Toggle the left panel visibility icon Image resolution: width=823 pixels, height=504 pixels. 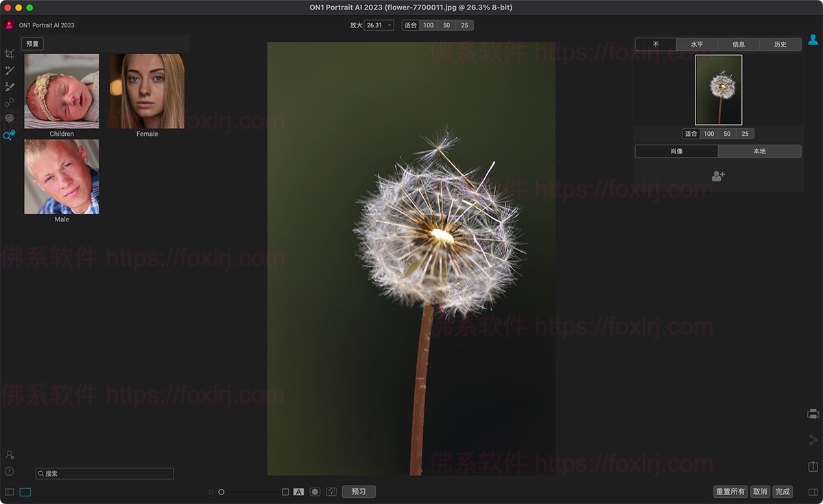[x=10, y=492]
